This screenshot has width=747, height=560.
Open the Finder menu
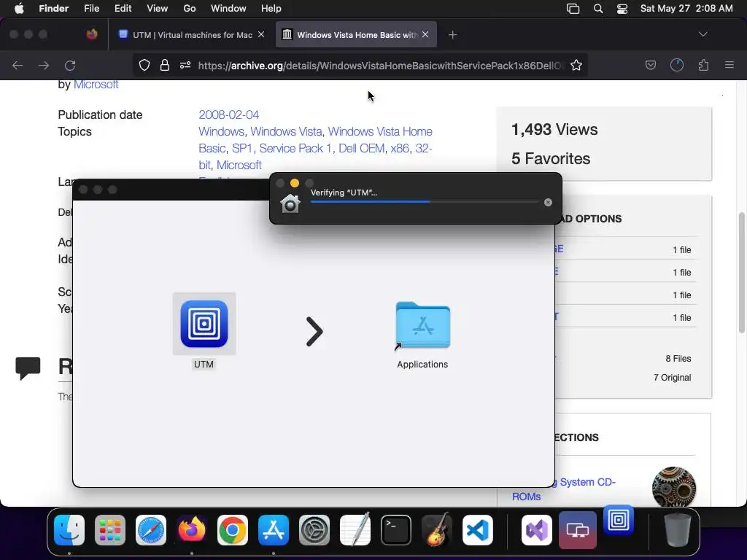(53, 9)
